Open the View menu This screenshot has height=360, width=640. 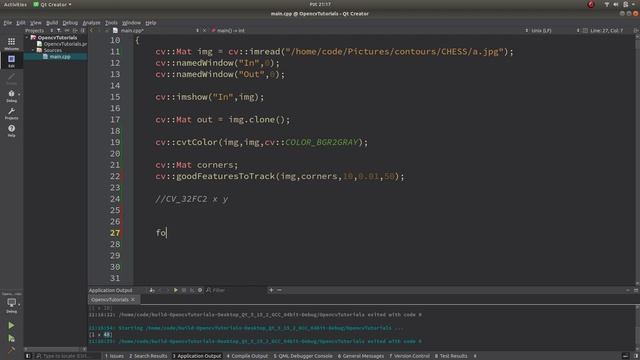pos(36,23)
